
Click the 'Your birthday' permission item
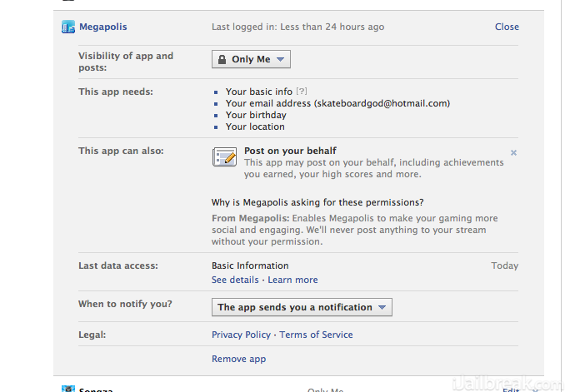(256, 115)
